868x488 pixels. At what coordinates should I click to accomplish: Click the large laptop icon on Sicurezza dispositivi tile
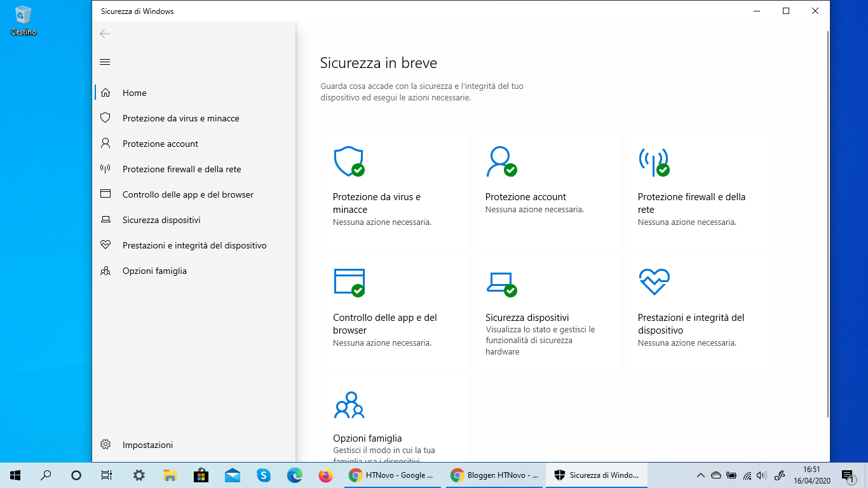(501, 283)
